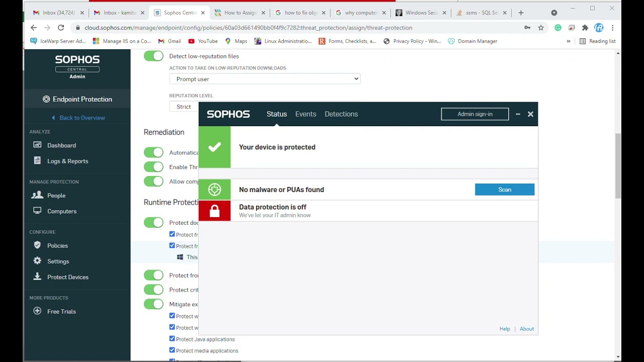Toggle the Protect document files switch

tap(153, 223)
